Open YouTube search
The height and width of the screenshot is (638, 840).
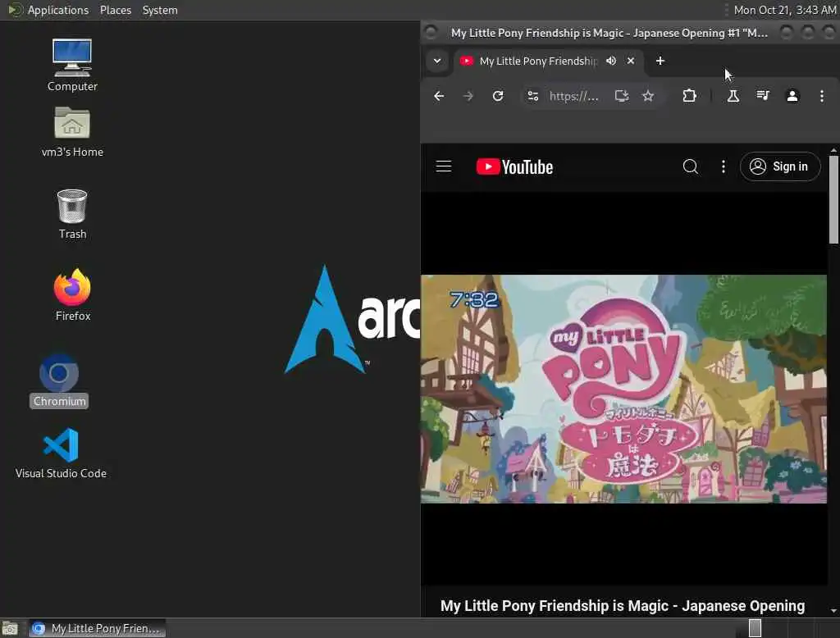(690, 166)
